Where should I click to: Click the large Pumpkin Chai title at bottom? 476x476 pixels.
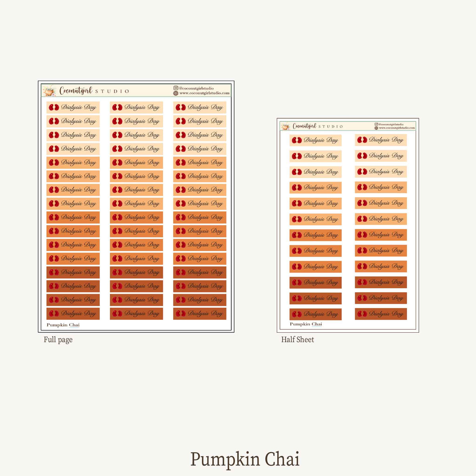tap(245, 459)
